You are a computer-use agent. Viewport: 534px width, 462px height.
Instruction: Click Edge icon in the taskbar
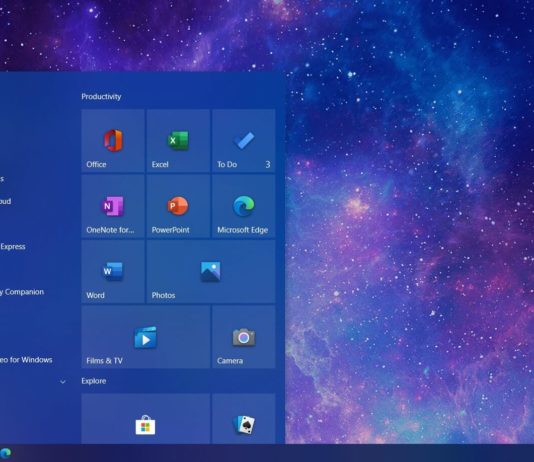5,453
